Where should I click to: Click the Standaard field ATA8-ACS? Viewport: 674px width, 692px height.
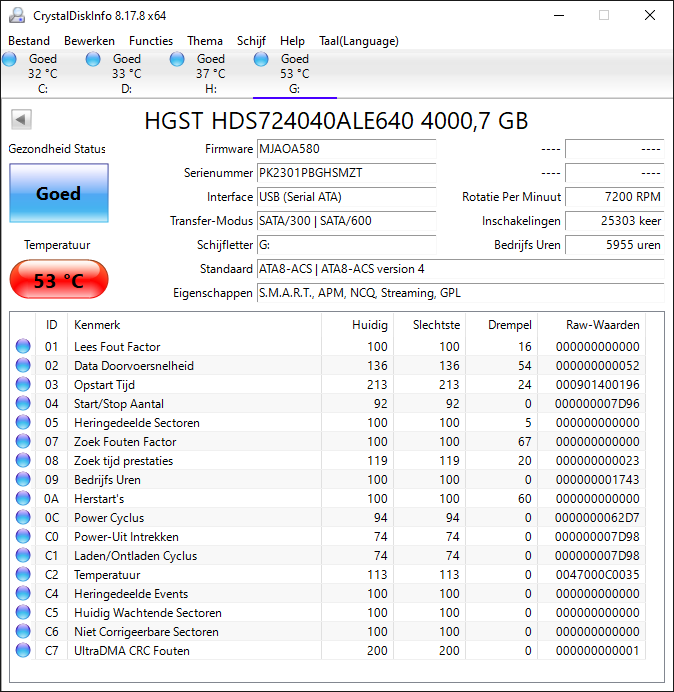[460, 269]
